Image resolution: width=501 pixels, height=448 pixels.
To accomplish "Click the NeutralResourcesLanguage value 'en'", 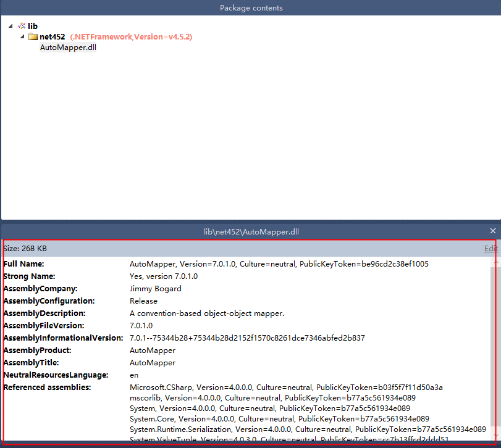I will point(134,375).
